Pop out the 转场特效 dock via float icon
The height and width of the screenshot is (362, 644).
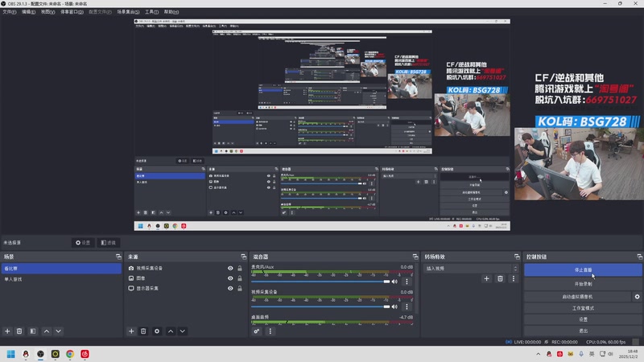[517, 257]
